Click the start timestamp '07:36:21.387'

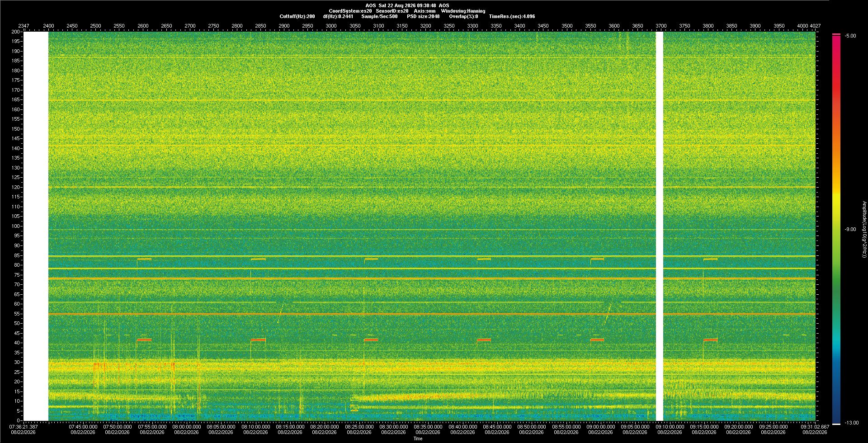(x=24, y=426)
